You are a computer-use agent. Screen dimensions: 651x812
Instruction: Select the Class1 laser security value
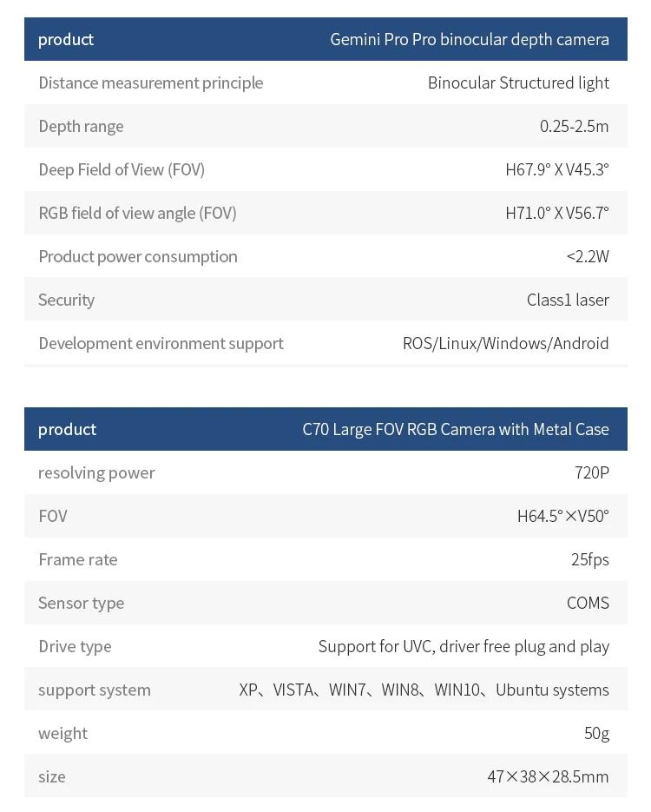(x=568, y=300)
